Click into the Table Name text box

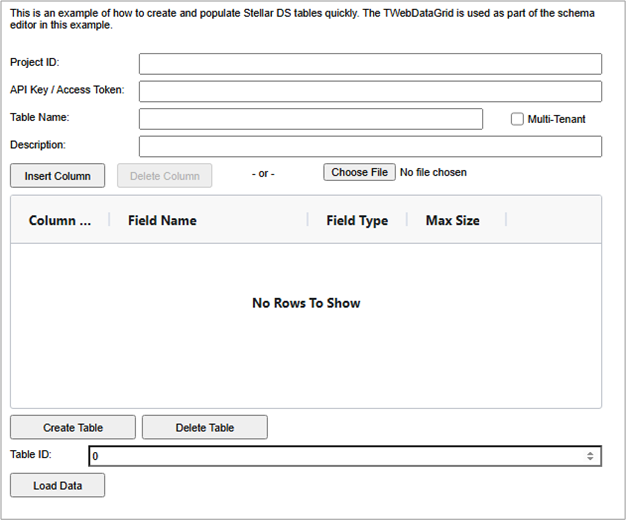(310, 119)
